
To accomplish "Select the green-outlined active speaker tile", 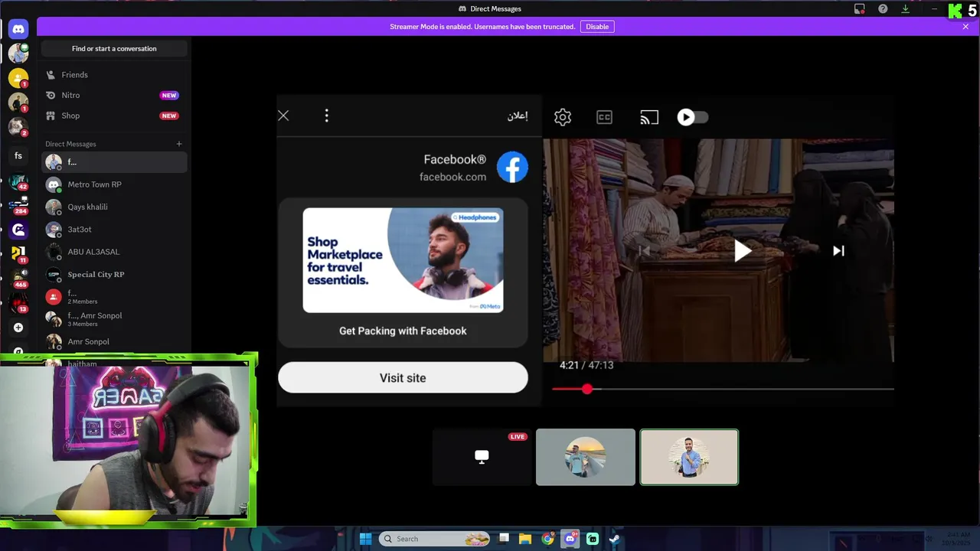I will 689,457.
